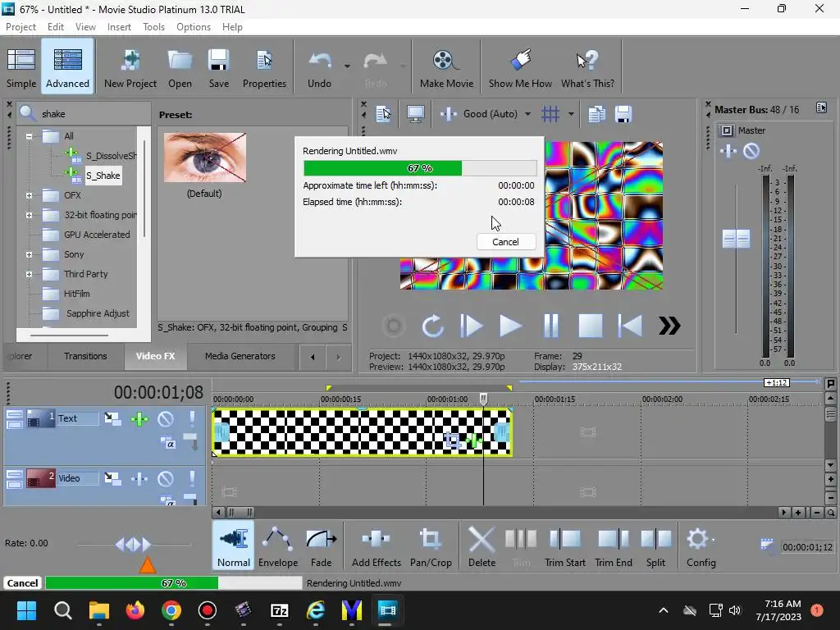Toggle Master bus mute icon

(x=751, y=151)
